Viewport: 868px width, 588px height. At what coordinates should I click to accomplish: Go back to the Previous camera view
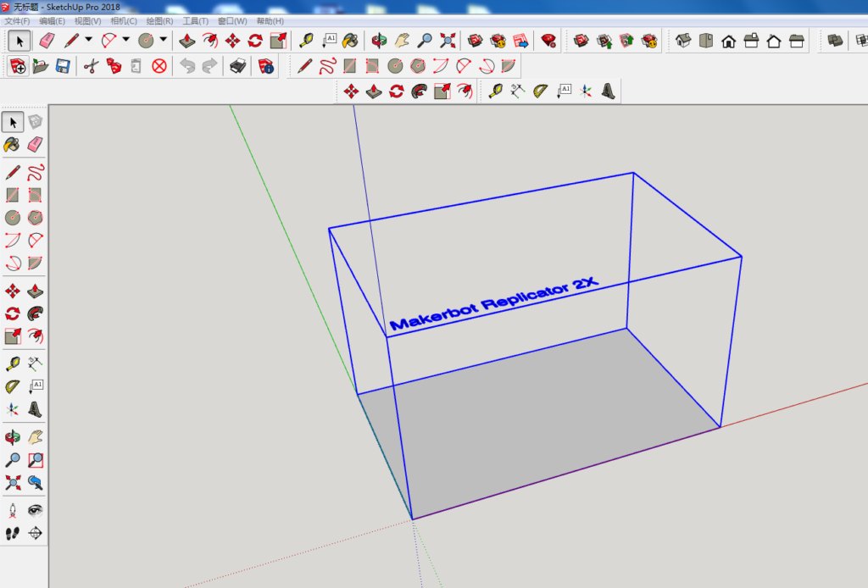pyautogui.click(x=35, y=482)
